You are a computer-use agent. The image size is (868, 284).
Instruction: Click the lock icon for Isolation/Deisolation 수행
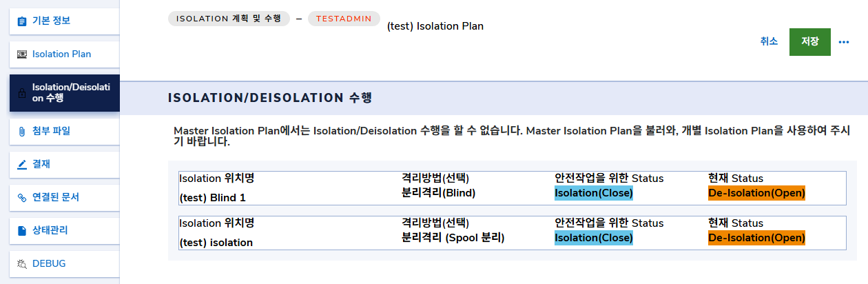point(21,93)
